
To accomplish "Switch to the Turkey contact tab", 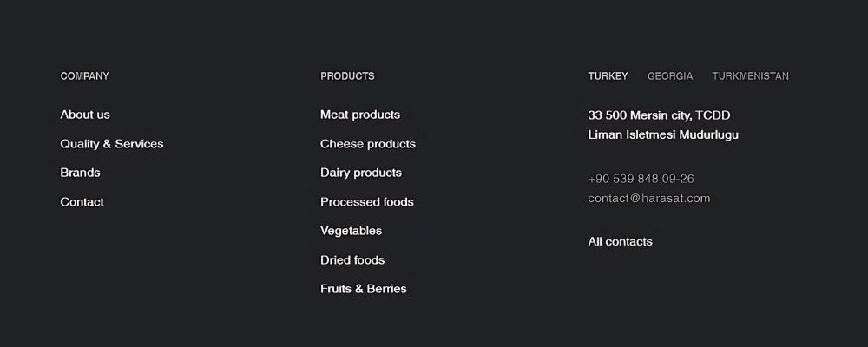I will (608, 76).
